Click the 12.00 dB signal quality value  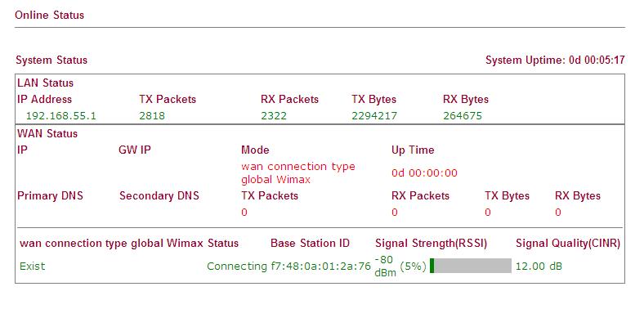539,266
